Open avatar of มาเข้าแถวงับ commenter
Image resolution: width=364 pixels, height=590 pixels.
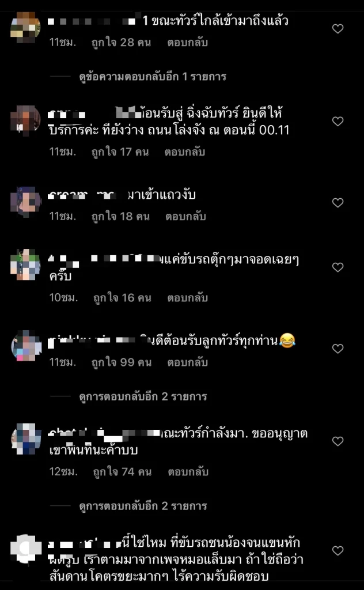coord(25,202)
